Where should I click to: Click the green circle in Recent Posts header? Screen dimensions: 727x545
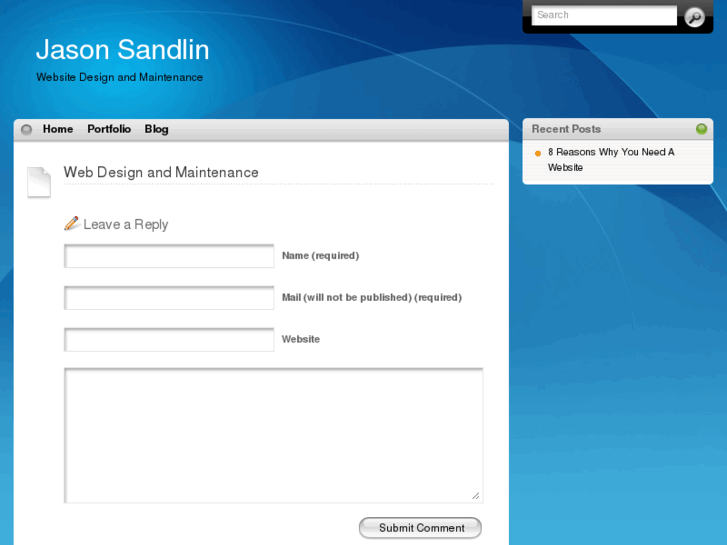tap(701, 128)
